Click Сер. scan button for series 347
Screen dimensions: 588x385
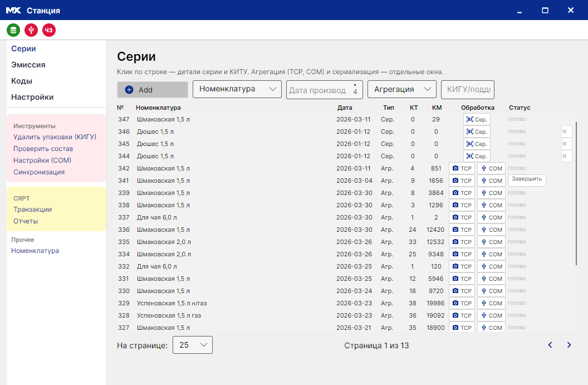[477, 119]
